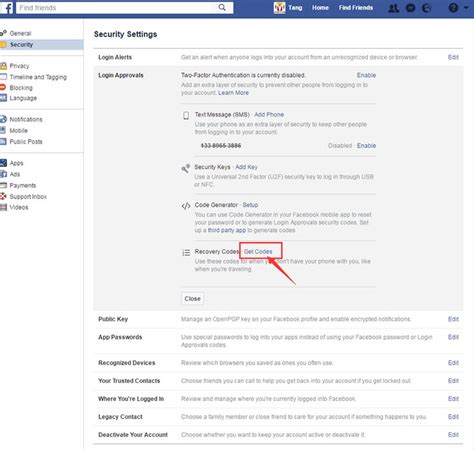This screenshot has width=474, height=450.
Task: Open the Tang profile picture icon
Action: click(279, 7)
